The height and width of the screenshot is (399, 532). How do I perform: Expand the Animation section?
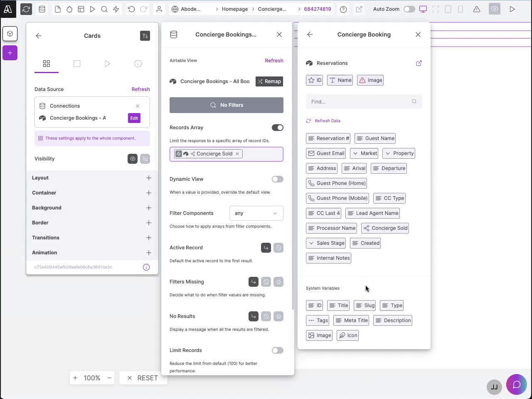[x=92, y=253]
